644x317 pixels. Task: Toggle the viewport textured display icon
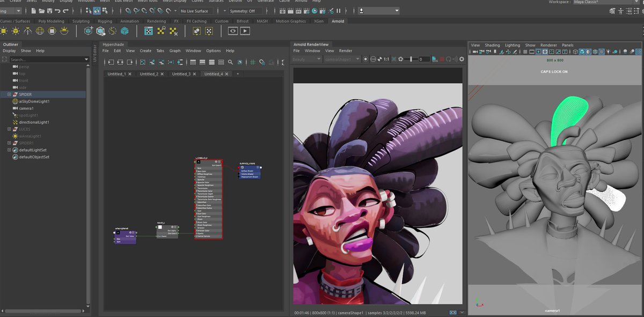601,51
